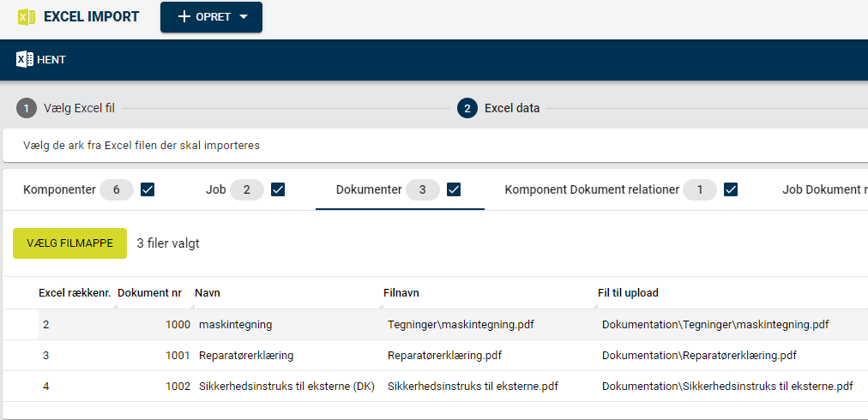Uncheck the Dokumenter checkbox
Viewport: 868px width, 420px height.
pos(454,189)
